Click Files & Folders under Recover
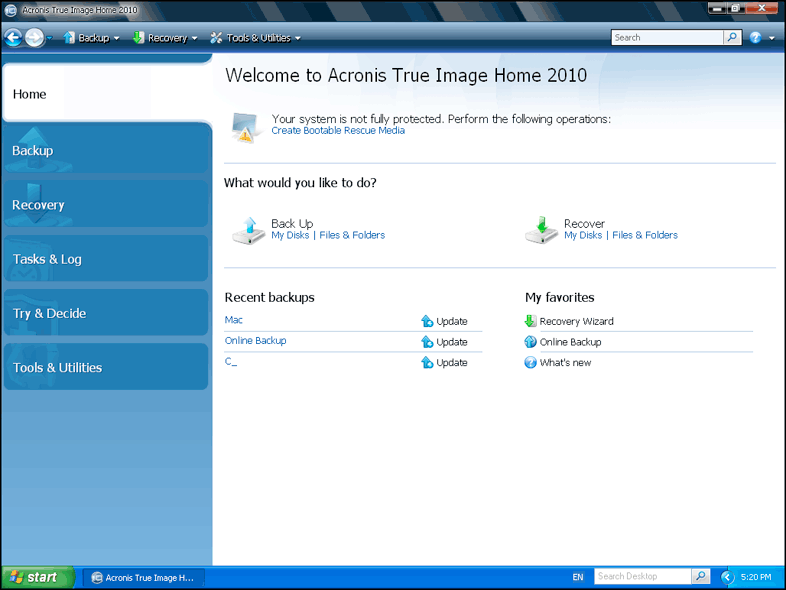 click(645, 235)
